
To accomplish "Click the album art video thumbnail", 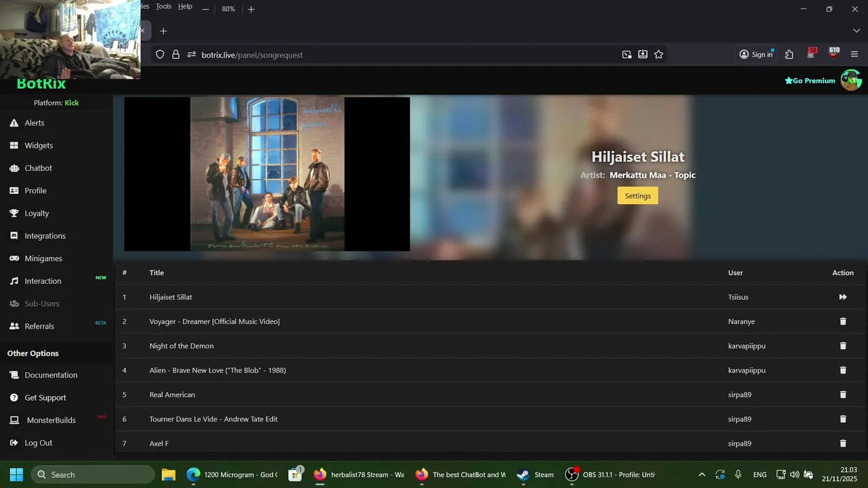I will (267, 174).
